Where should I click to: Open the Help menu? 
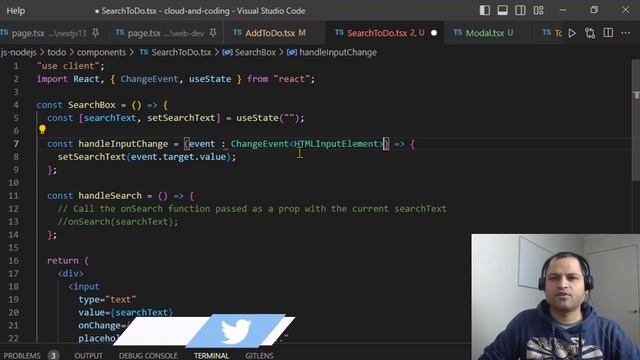[x=16, y=11]
